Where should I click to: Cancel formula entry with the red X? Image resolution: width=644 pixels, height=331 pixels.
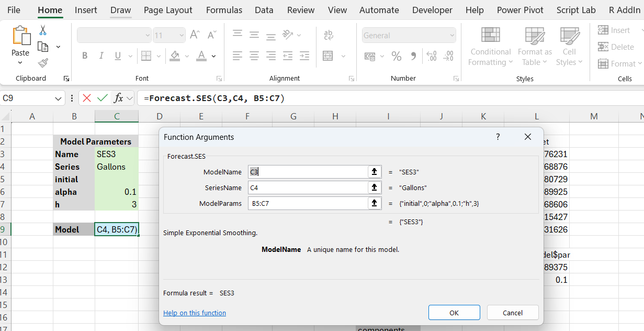coord(87,98)
